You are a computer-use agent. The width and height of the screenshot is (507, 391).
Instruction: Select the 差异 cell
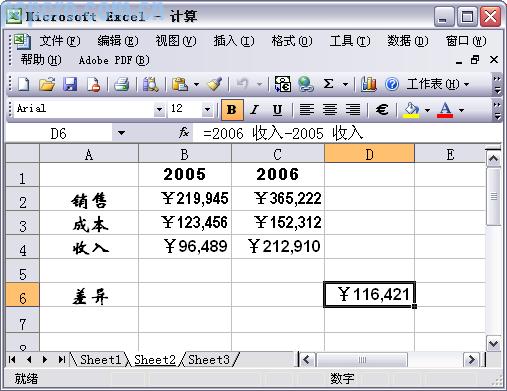(89, 295)
